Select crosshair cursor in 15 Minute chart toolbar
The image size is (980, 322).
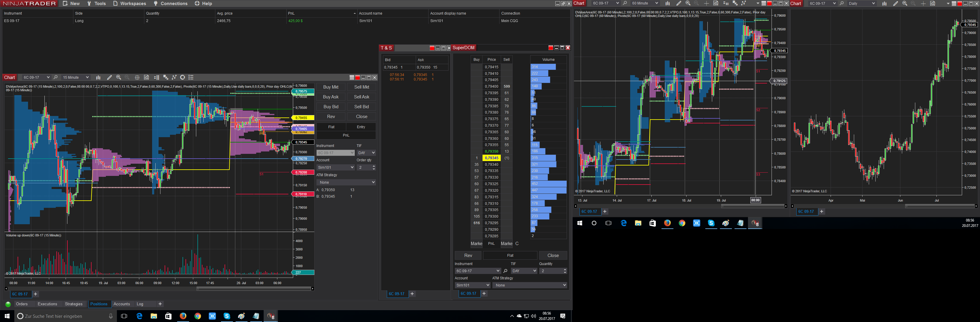(x=137, y=78)
